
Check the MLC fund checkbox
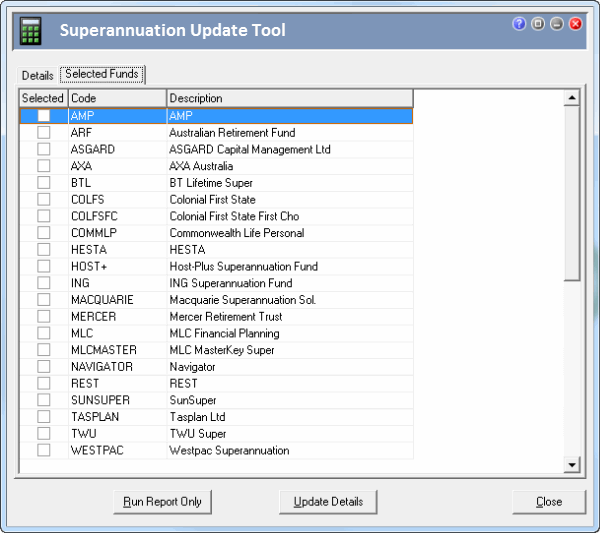[44, 333]
